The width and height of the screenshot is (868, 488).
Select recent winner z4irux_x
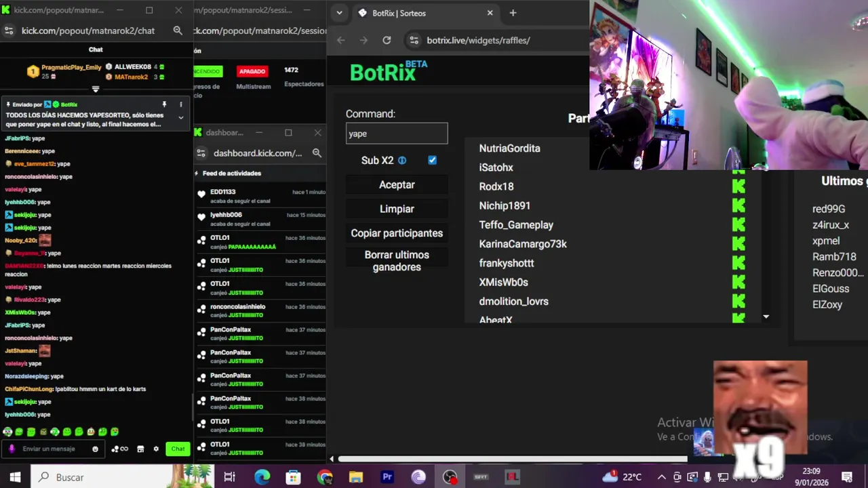click(831, 225)
